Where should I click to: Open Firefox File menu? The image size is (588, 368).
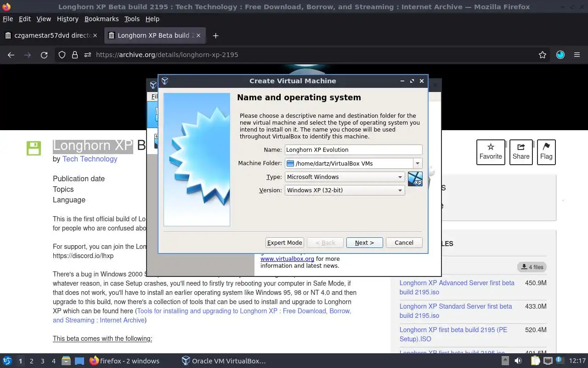(8, 19)
